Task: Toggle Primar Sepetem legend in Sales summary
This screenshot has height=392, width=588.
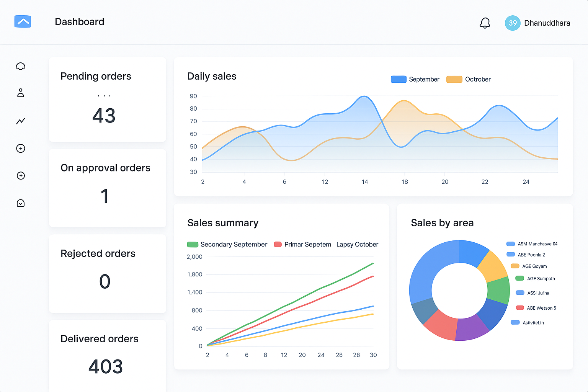Action: tap(302, 245)
